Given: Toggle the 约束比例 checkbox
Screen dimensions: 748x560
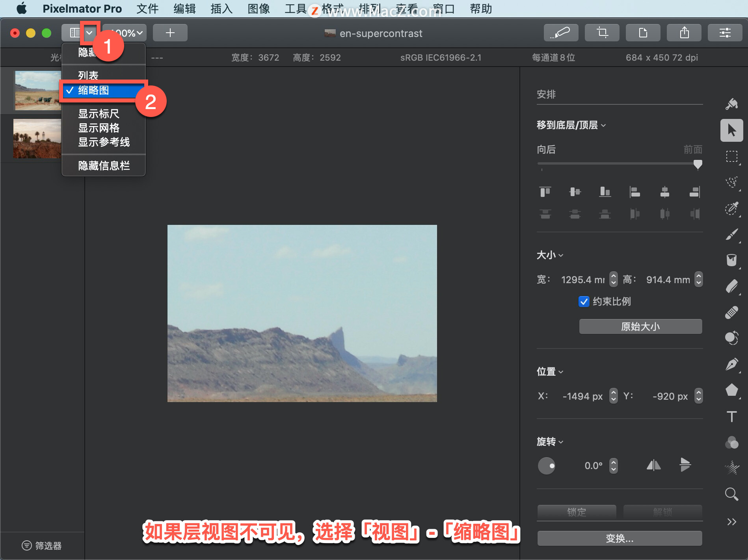Looking at the screenshot, I should point(584,302).
